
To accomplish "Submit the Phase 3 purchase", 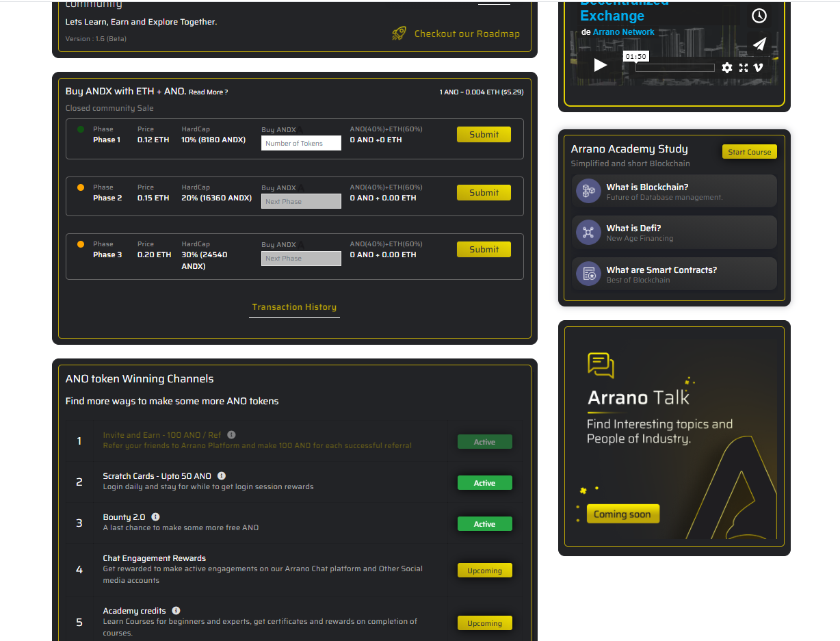I will tap(484, 250).
